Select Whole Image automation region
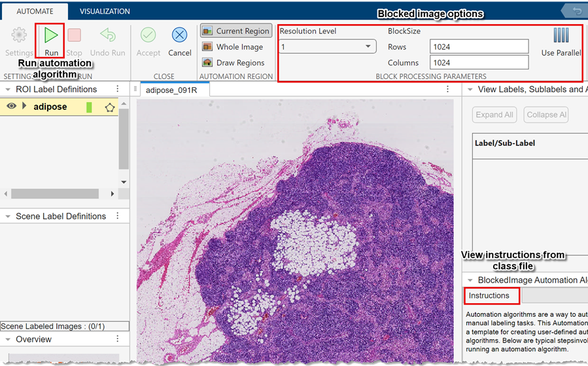This screenshot has width=588, height=366. 233,47
